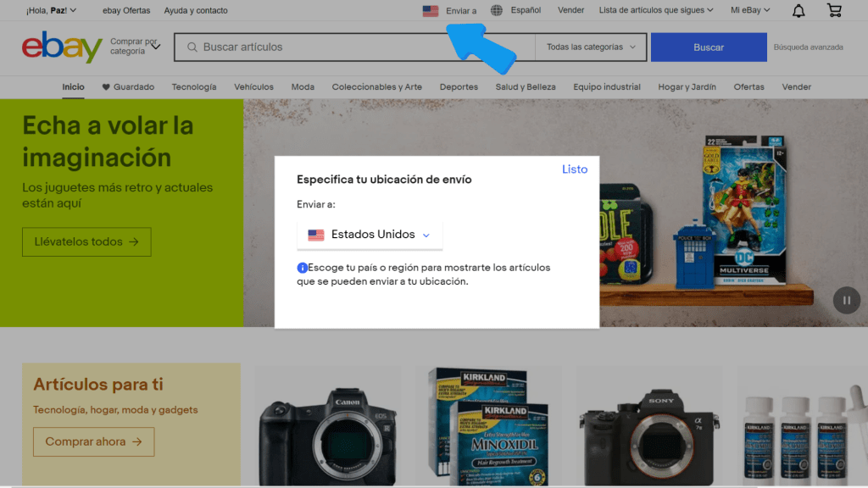Click the US flag next to Enviar a
The image size is (868, 488).
coord(430,10)
